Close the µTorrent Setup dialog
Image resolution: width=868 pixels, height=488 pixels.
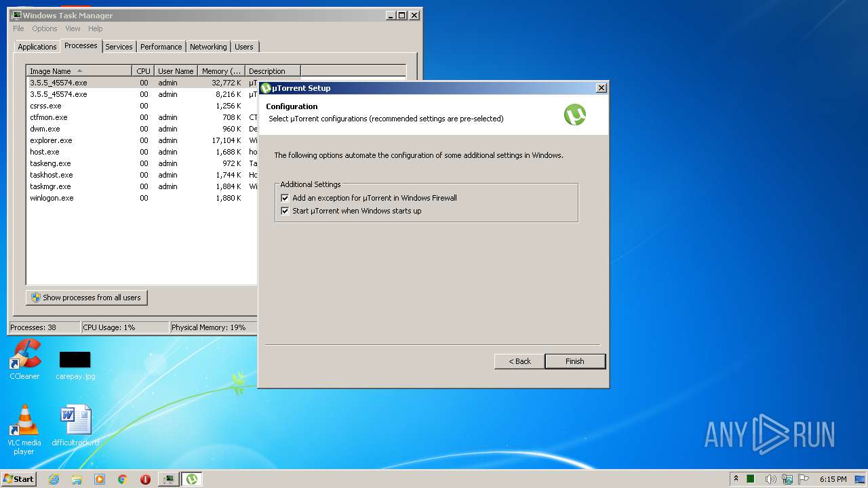[601, 88]
